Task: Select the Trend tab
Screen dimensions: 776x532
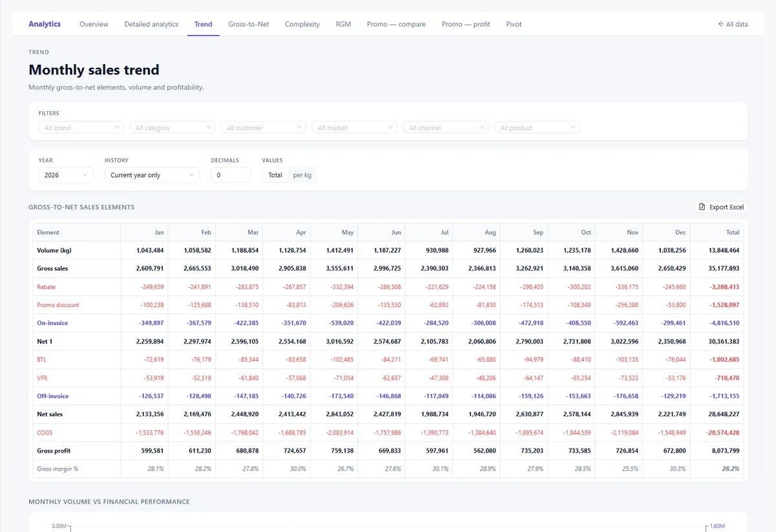Action: tap(203, 24)
